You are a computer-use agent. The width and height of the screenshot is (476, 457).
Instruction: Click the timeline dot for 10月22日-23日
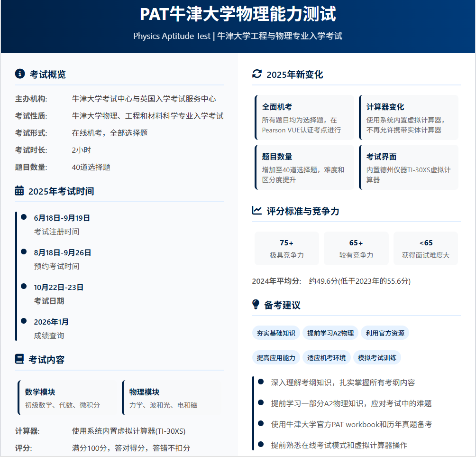click(x=24, y=286)
